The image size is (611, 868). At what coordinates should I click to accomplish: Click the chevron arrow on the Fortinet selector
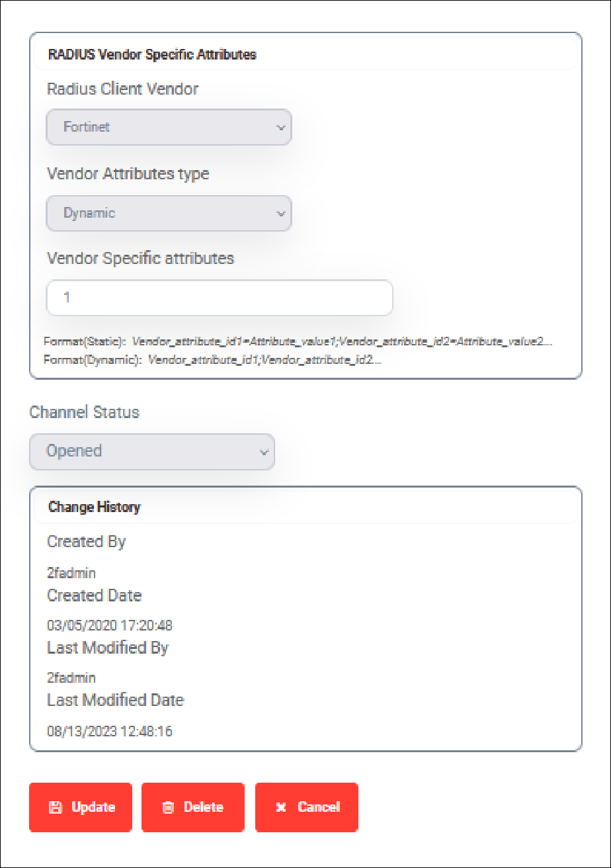[280, 128]
